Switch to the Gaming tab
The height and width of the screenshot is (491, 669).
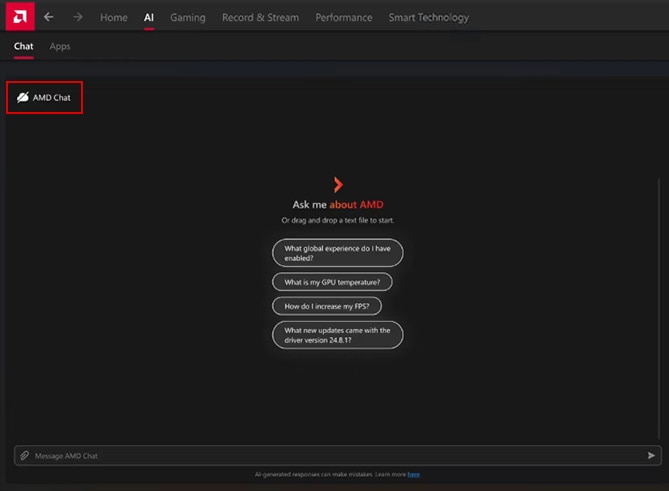(188, 17)
